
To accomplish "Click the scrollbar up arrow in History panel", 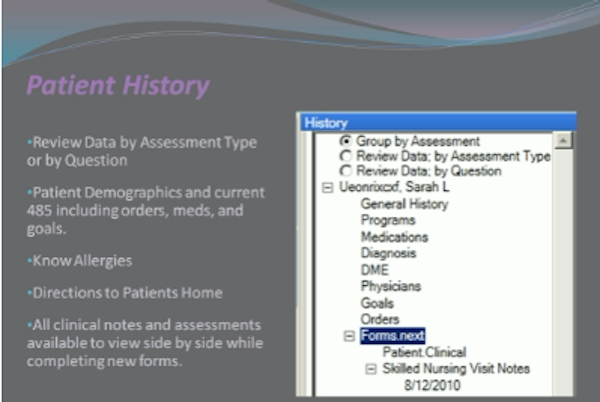I will point(563,140).
